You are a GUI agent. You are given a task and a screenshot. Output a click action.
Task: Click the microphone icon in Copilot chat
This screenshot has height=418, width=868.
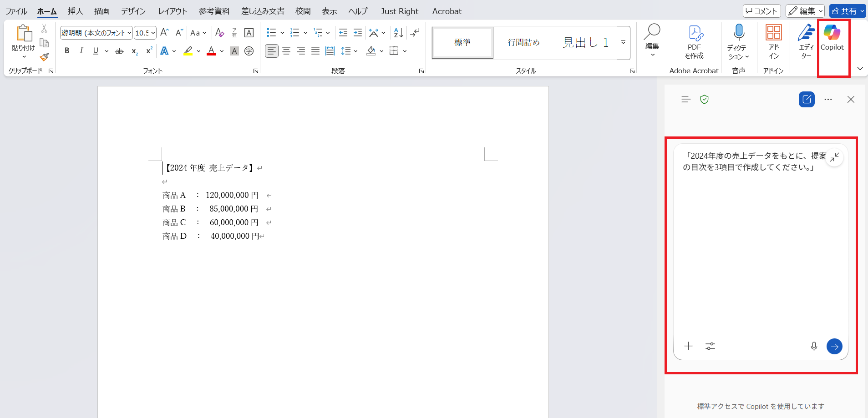pos(814,347)
